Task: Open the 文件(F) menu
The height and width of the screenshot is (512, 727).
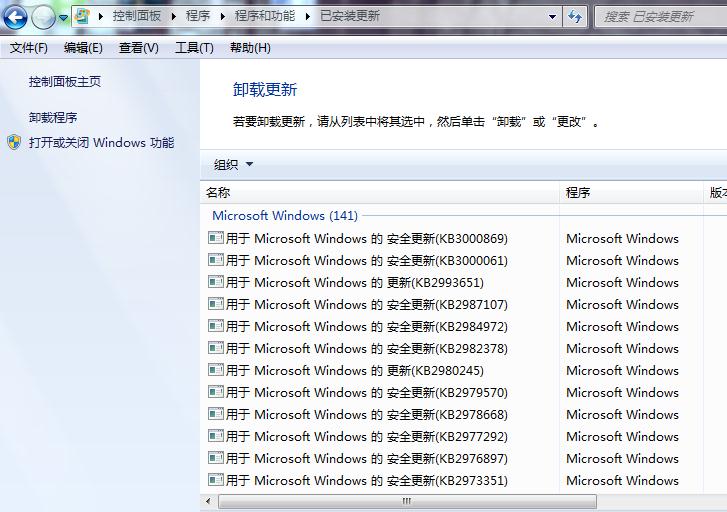Action: coord(29,48)
